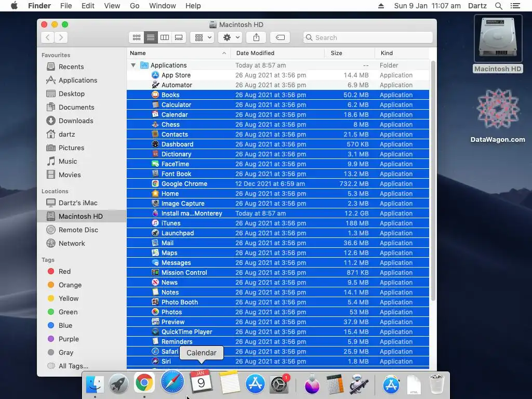
Task: Open the File menu
Action: tap(66, 6)
